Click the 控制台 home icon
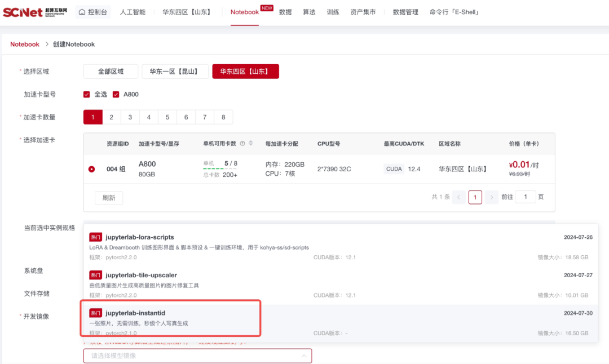This screenshot has height=364, width=609. [x=82, y=12]
